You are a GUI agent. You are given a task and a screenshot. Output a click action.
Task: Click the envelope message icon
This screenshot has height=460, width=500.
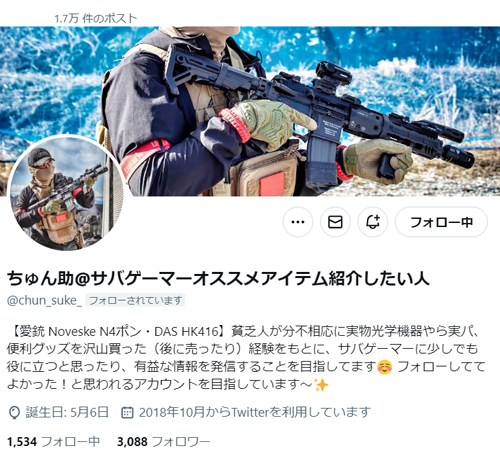335,222
